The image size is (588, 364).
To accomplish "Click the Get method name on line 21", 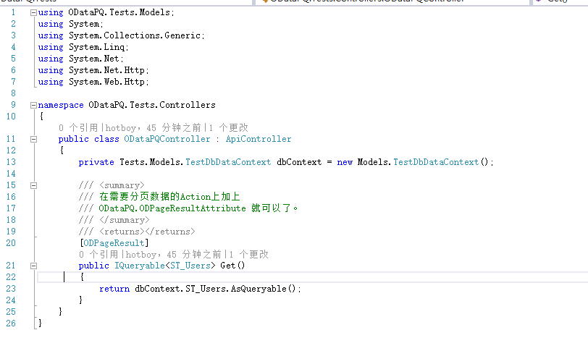I will click(227, 266).
